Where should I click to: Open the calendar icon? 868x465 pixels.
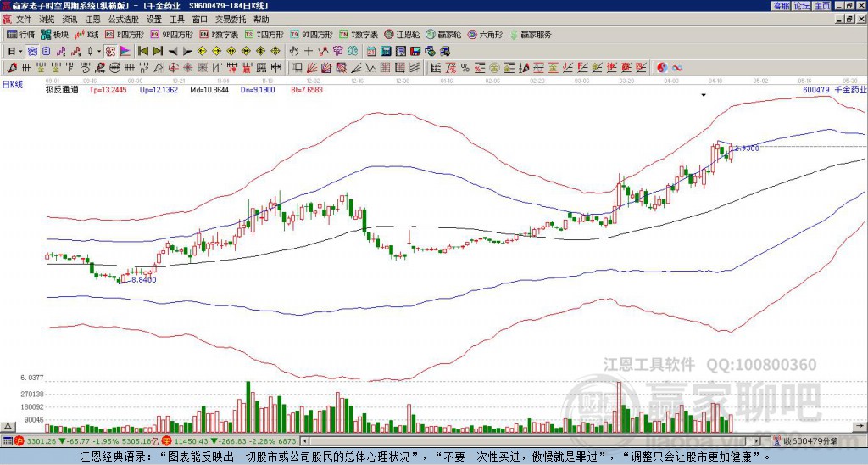coord(371,52)
